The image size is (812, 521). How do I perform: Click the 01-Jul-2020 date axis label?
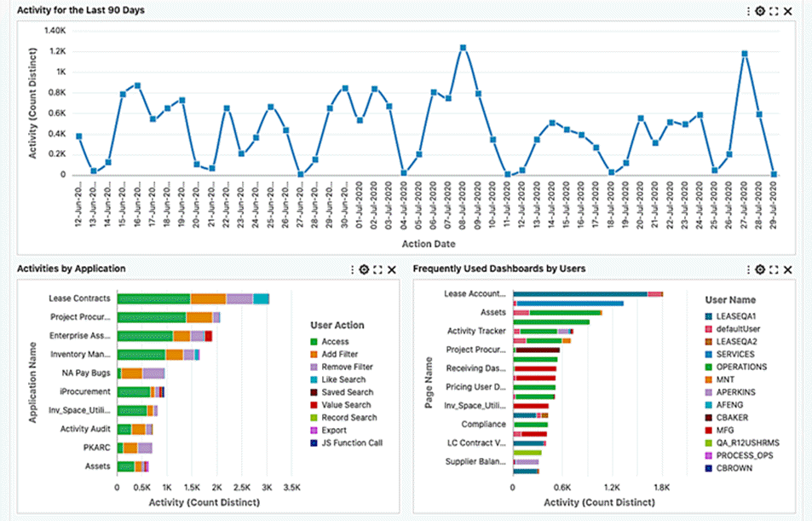360,205
